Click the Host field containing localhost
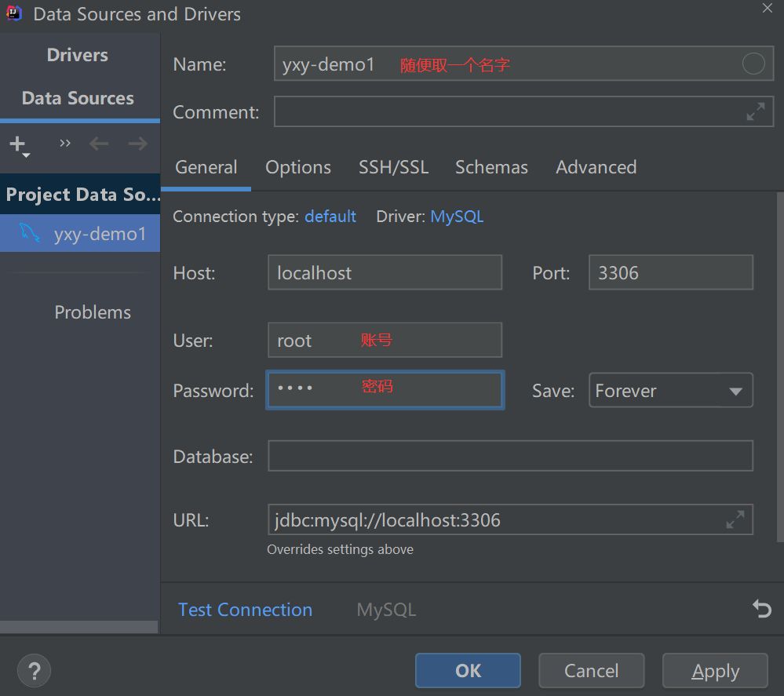The image size is (784, 696). point(385,272)
